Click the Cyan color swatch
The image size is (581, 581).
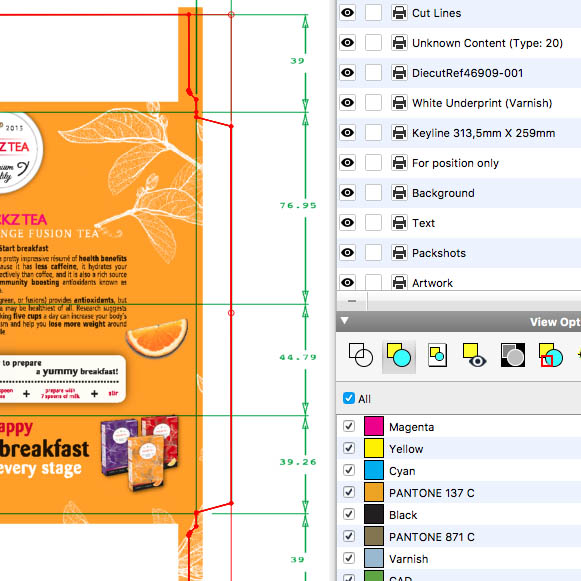pos(374,470)
